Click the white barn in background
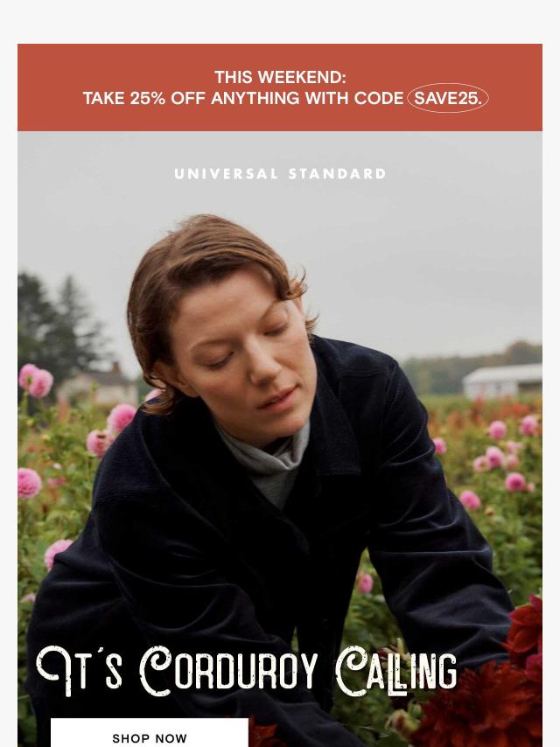 [x=502, y=380]
